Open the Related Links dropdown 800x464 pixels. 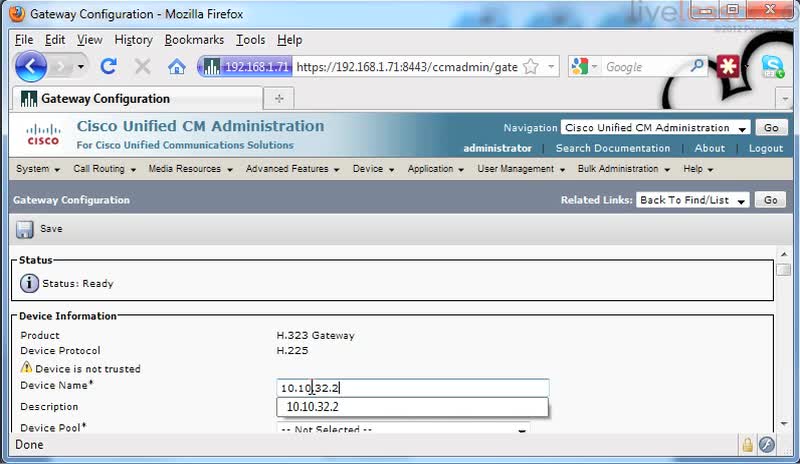point(693,200)
